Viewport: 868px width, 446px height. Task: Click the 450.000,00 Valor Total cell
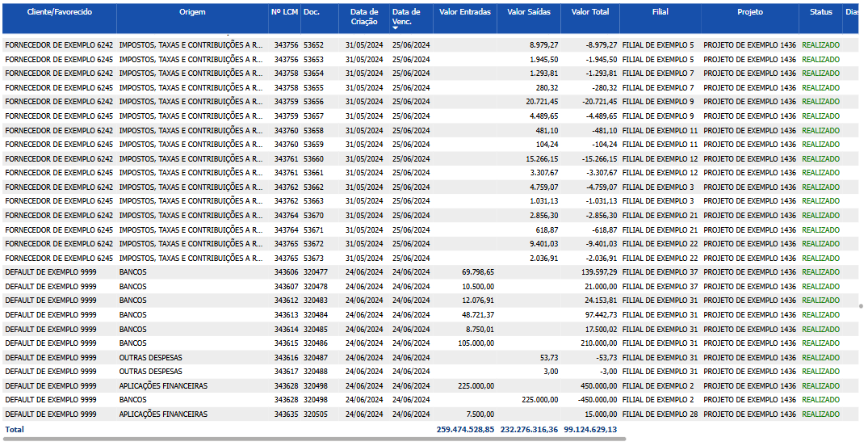(599, 386)
